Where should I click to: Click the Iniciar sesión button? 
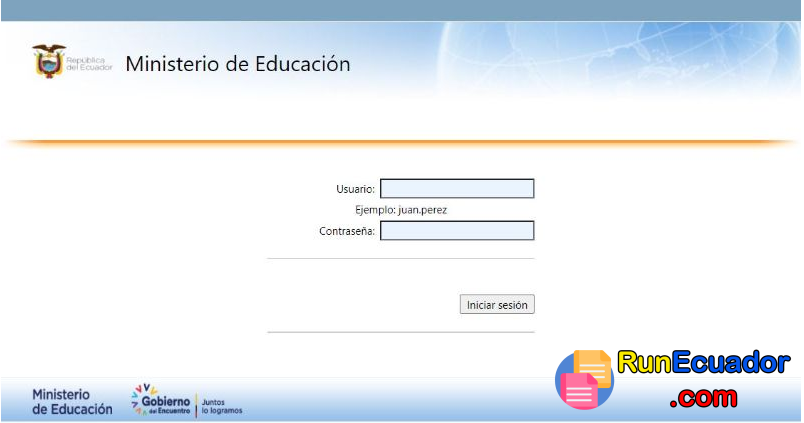point(497,305)
